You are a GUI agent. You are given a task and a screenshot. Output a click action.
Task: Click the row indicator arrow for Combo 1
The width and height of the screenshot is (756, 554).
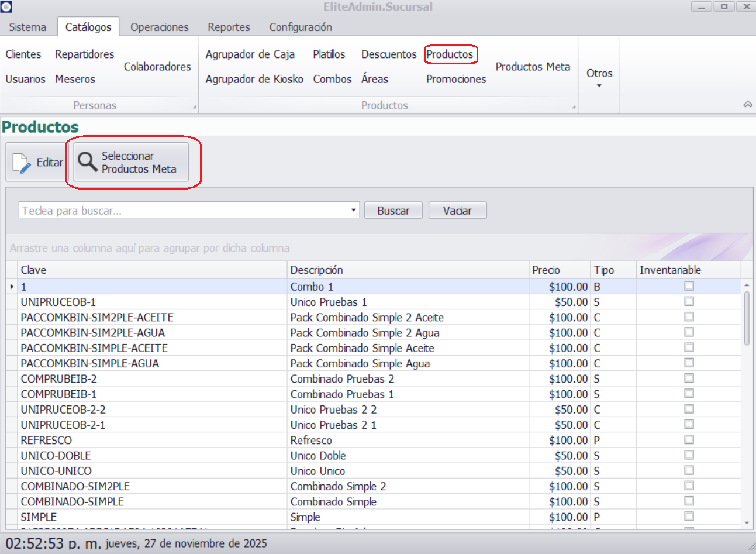click(12, 287)
